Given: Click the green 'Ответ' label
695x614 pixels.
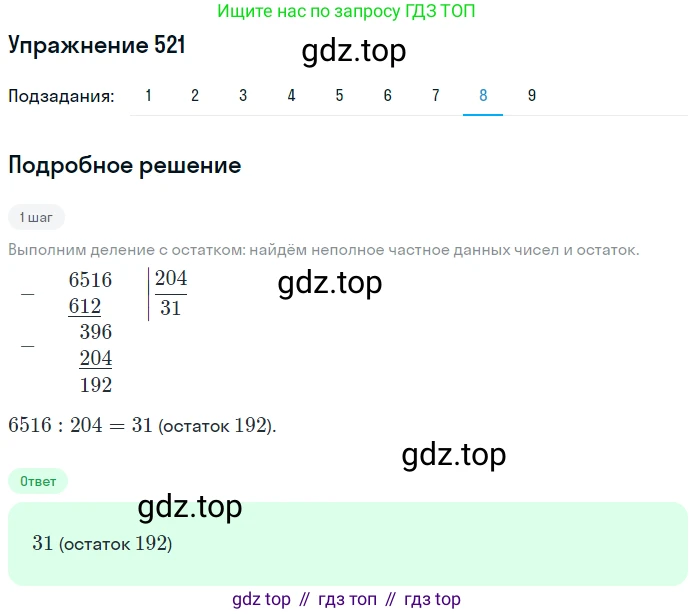Looking at the screenshot, I should point(38,481).
